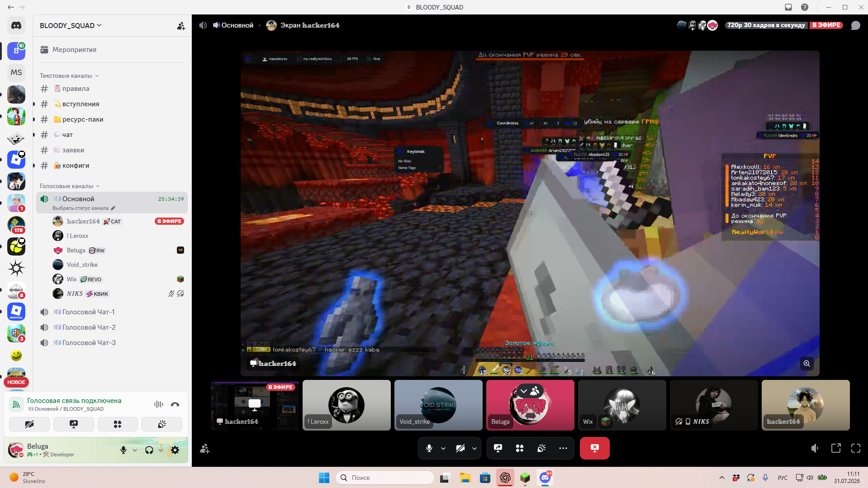
Task: Open stream quality 720p 30 кадров в секунду indicator
Action: tap(766, 25)
